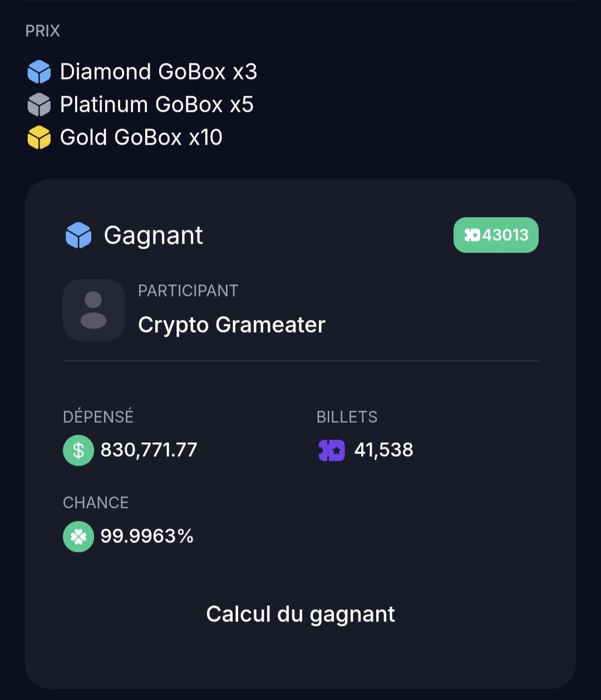Click the green 43013 ticket badge
Viewport: 601px width, 700px height.
tap(496, 235)
